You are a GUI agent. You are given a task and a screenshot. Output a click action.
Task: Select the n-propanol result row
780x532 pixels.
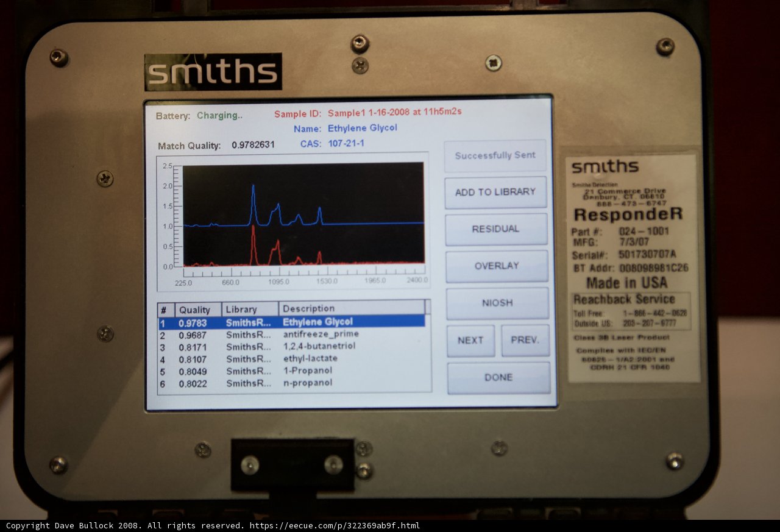point(291,383)
